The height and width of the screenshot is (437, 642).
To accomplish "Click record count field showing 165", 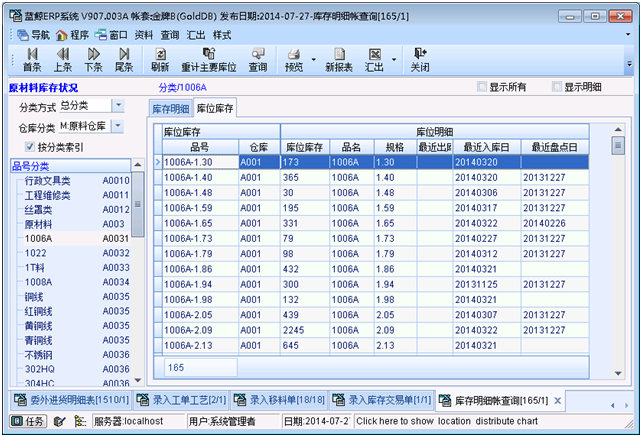I will pyautogui.click(x=201, y=367).
